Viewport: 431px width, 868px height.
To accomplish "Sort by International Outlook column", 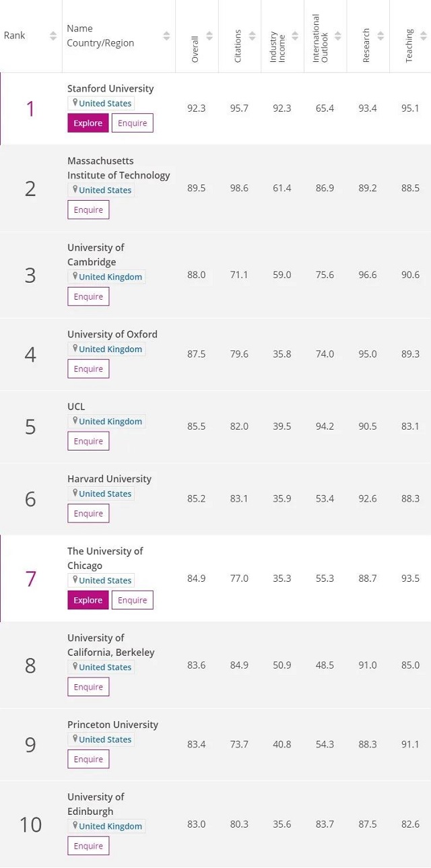I will pyautogui.click(x=338, y=36).
